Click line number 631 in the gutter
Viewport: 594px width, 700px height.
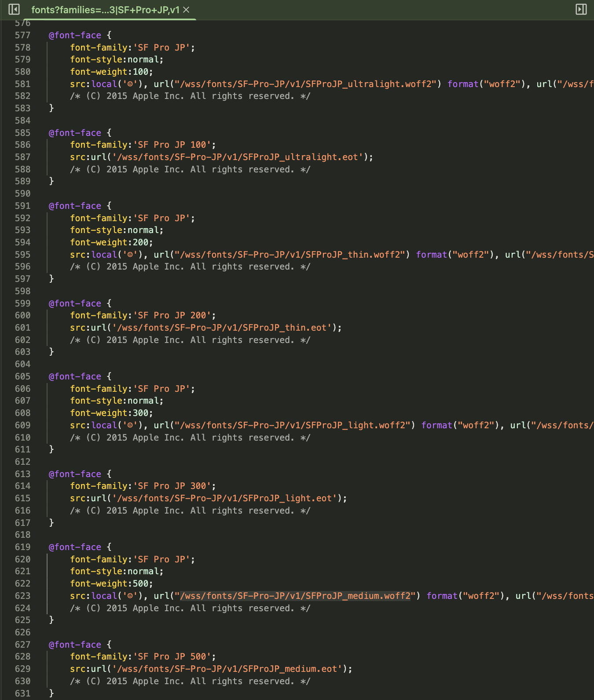coord(23,693)
